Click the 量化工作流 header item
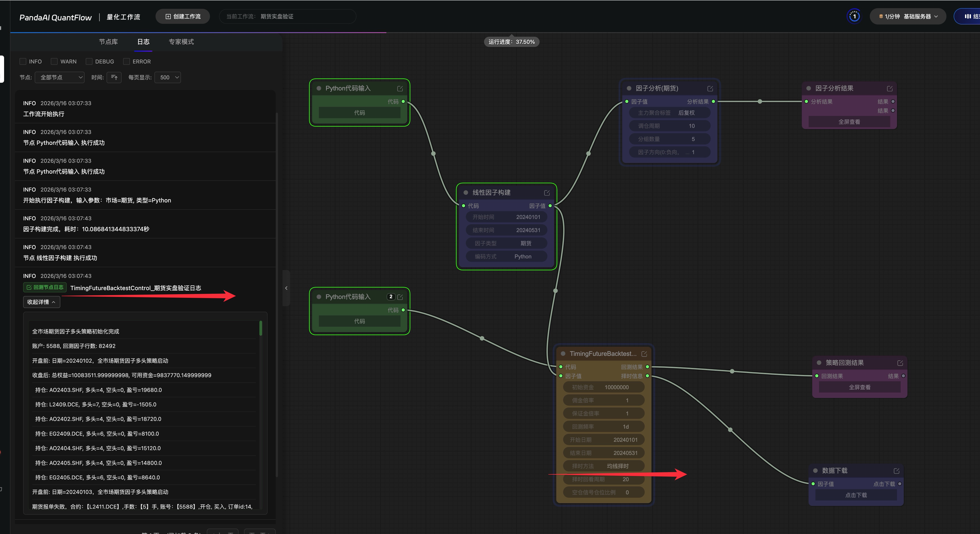Viewport: 980px width, 534px height. pos(123,17)
